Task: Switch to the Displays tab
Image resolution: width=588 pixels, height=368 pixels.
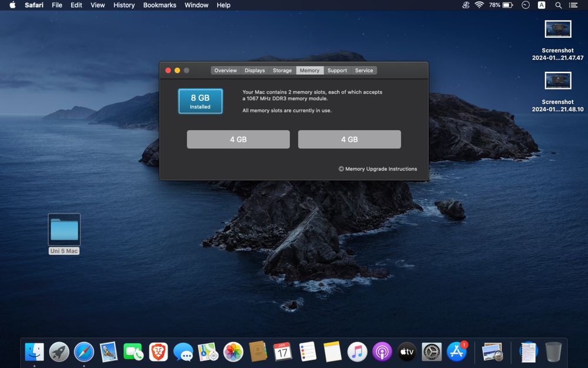Action: point(255,70)
